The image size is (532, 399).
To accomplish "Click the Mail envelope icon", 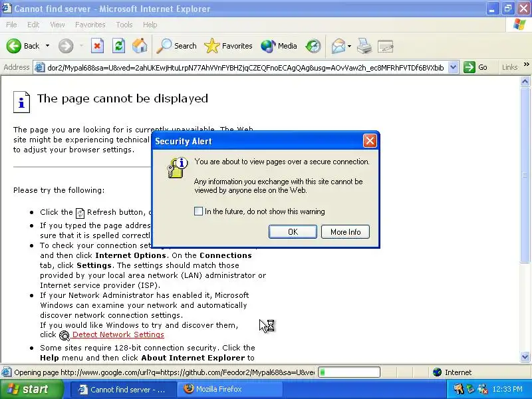I will [338, 46].
